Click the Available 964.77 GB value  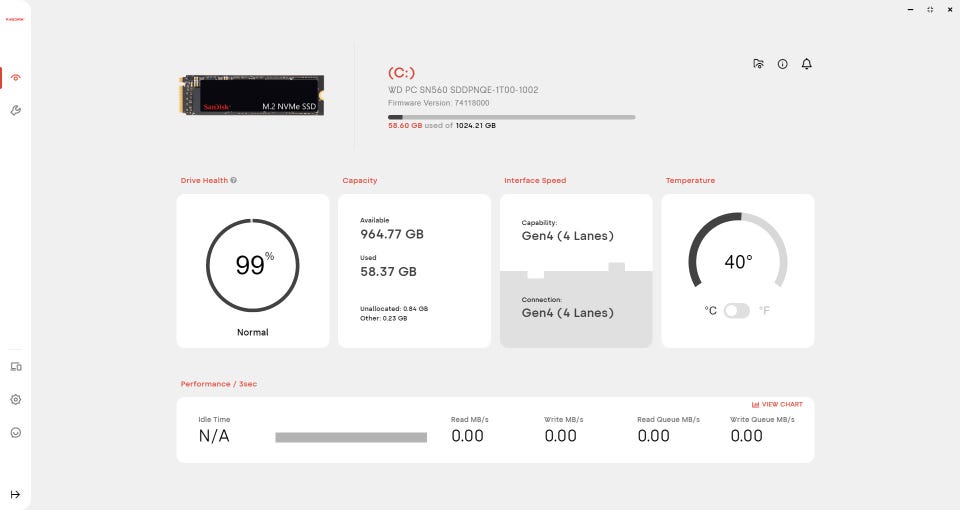click(x=392, y=234)
